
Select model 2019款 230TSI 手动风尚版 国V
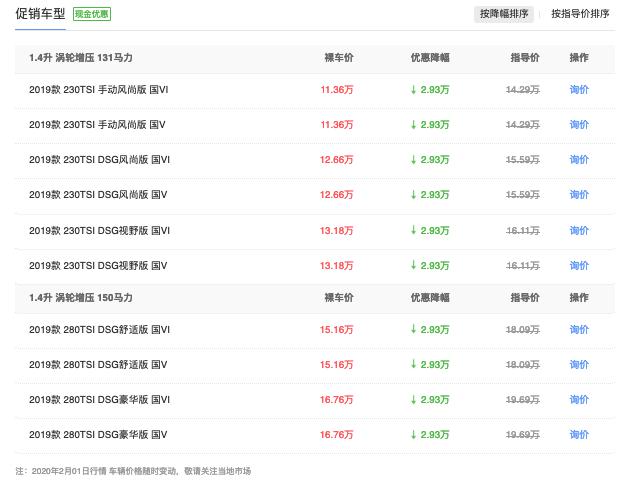[x=97, y=125]
